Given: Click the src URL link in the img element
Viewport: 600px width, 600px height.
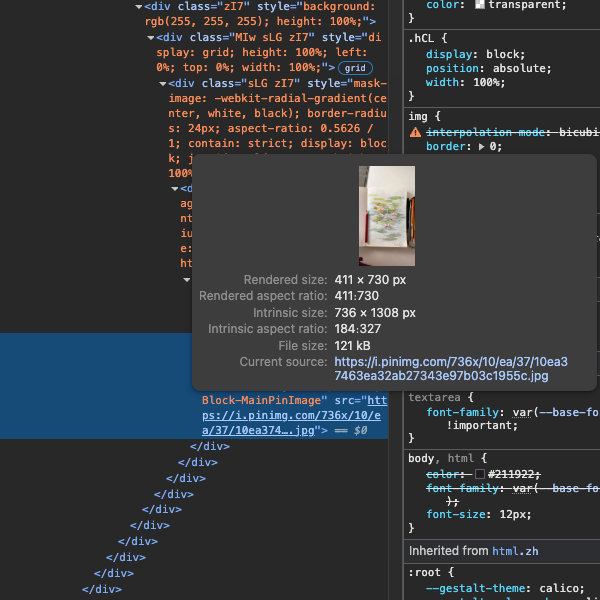Looking at the screenshot, I should point(260,414).
